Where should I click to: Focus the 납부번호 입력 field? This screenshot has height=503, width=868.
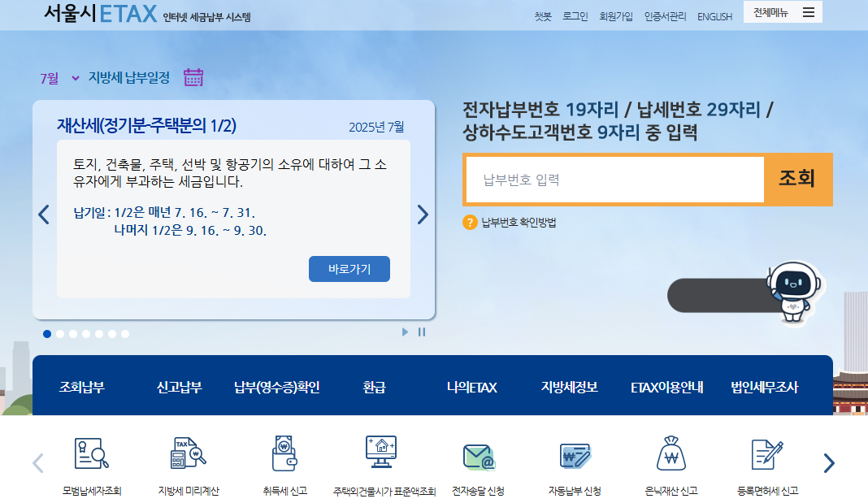[615, 180]
